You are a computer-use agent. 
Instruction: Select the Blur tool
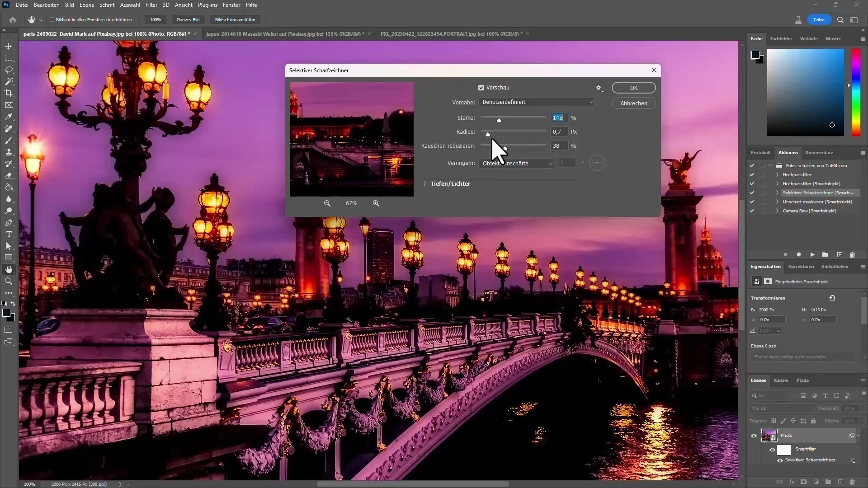9,199
